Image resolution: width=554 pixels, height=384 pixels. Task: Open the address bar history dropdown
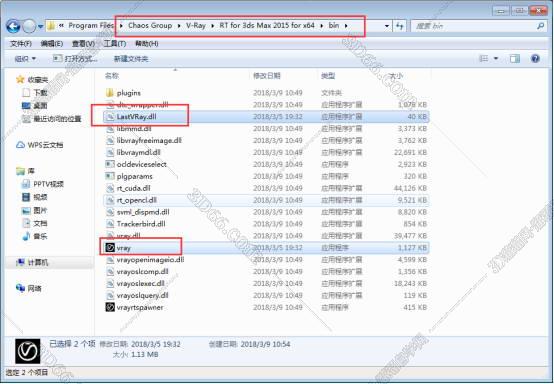tap(387, 26)
